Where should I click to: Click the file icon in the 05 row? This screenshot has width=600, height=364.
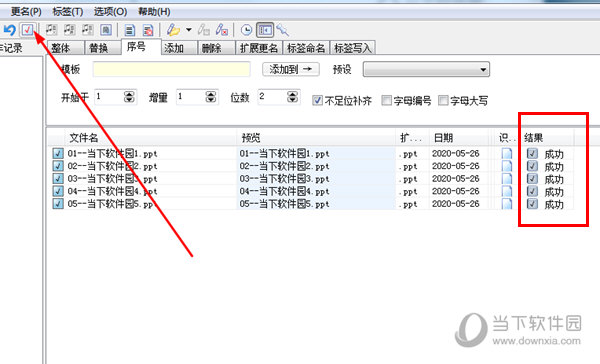click(x=507, y=204)
